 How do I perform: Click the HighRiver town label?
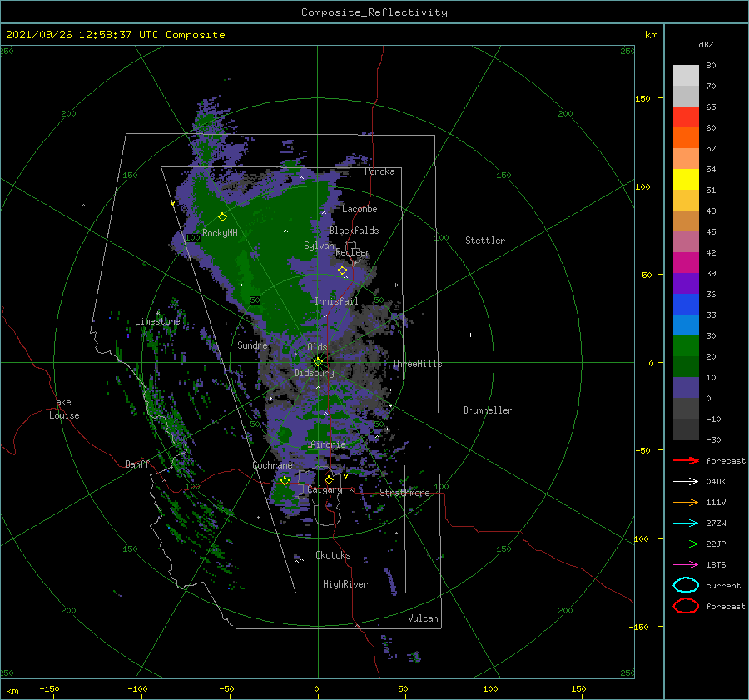[x=345, y=584]
